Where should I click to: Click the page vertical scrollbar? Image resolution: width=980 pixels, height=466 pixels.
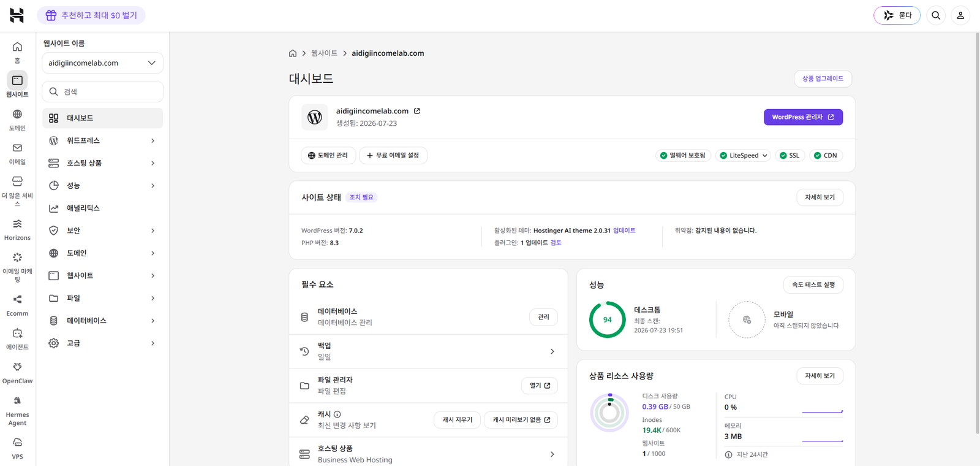pyautogui.click(x=977, y=233)
